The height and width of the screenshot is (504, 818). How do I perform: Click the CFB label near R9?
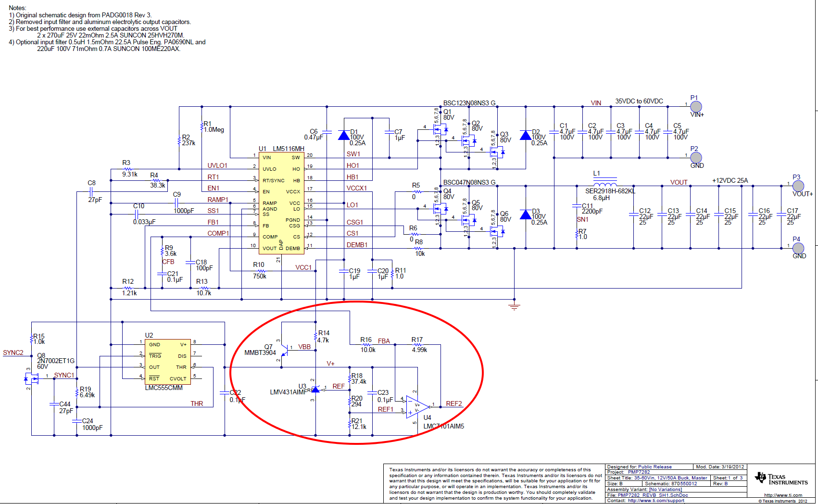pyautogui.click(x=168, y=262)
